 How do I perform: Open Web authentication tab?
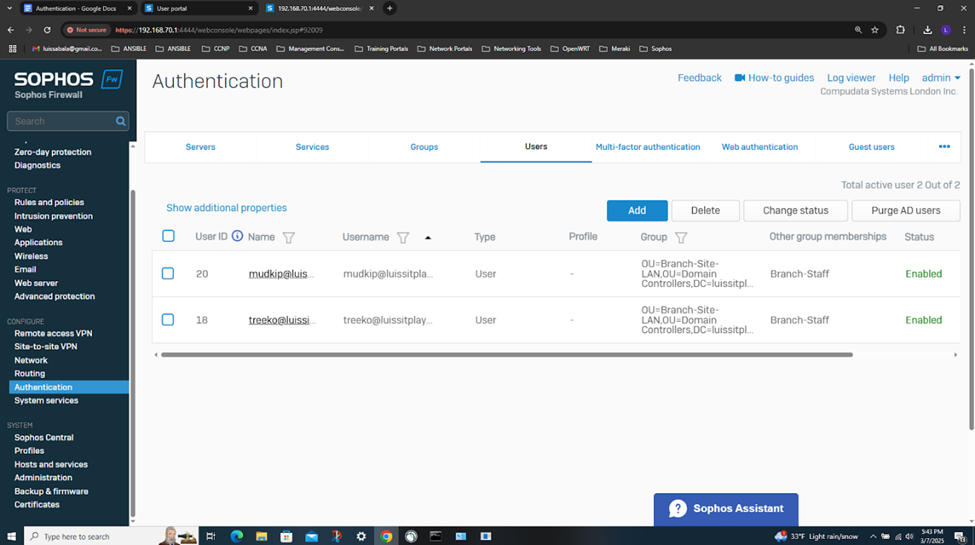pyautogui.click(x=760, y=147)
